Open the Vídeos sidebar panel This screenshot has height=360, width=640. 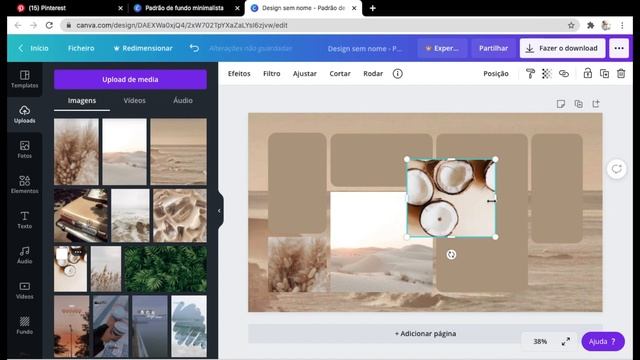(x=24, y=290)
